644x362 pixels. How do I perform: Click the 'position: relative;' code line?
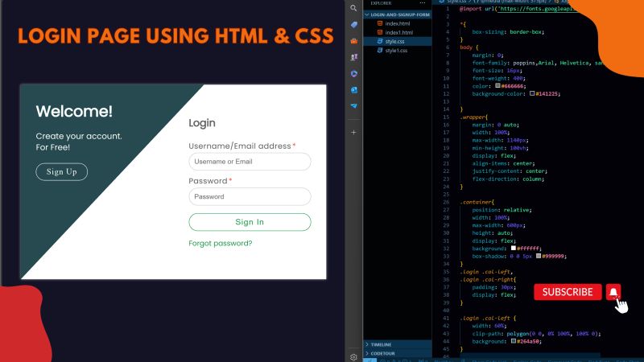coord(502,210)
